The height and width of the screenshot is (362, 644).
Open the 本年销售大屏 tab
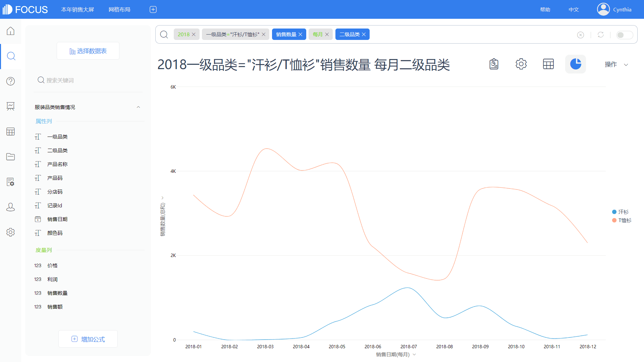coord(77,9)
